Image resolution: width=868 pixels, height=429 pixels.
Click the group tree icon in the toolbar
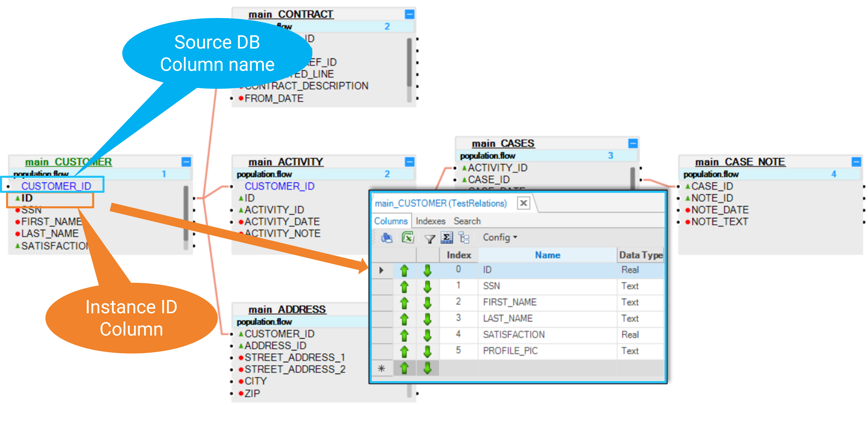point(464,238)
